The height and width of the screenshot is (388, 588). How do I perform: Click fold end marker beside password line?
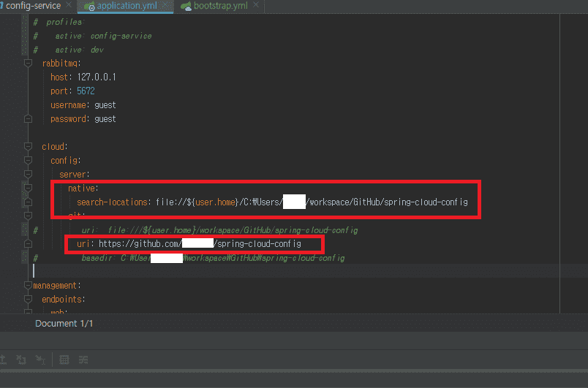[28, 118]
